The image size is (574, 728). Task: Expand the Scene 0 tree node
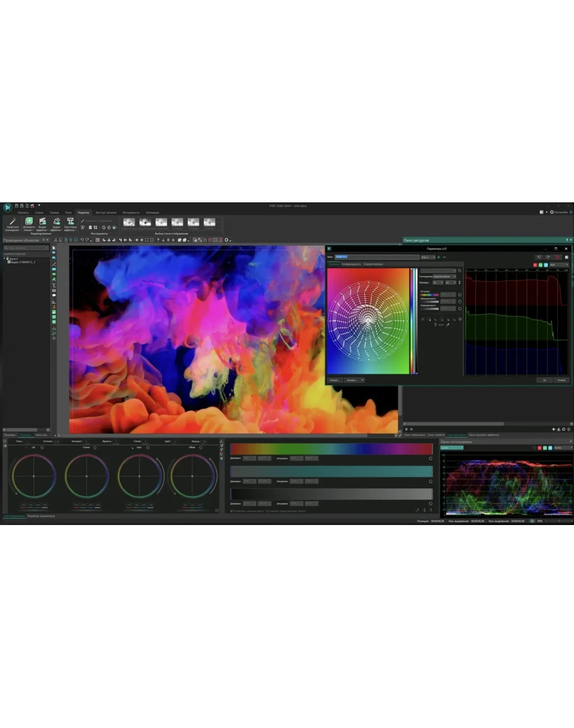(5, 258)
